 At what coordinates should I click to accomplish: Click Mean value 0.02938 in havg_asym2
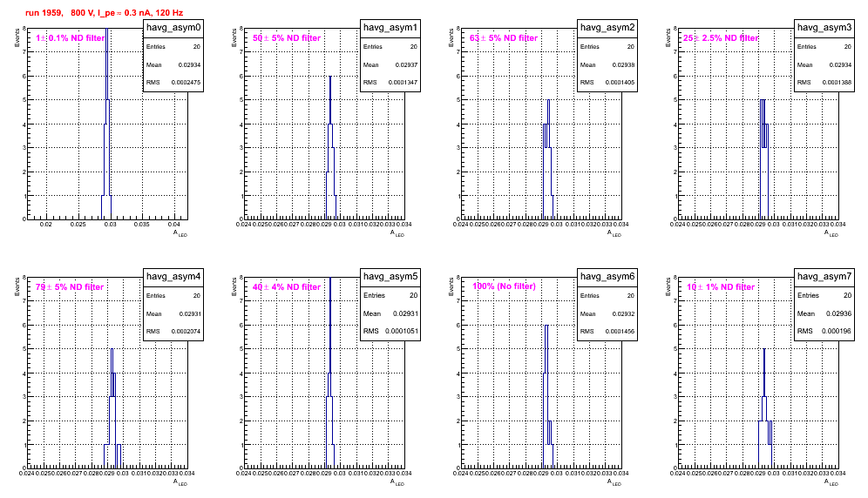[x=623, y=64]
